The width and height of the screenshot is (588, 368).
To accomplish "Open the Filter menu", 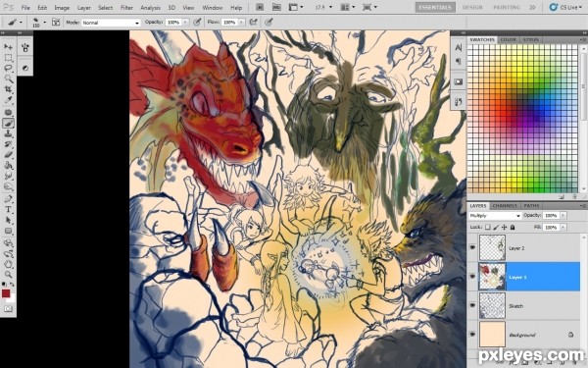I will pyautogui.click(x=126, y=8).
